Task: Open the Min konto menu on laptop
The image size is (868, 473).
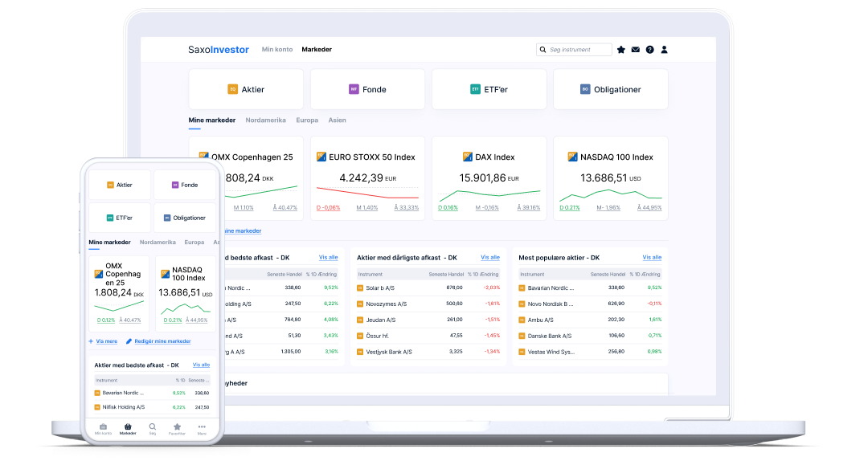Action: pyautogui.click(x=276, y=50)
